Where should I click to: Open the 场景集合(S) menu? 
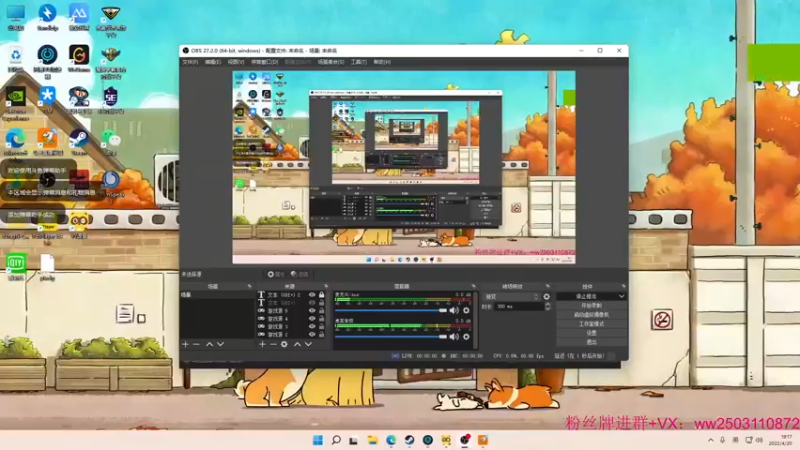pos(331,62)
